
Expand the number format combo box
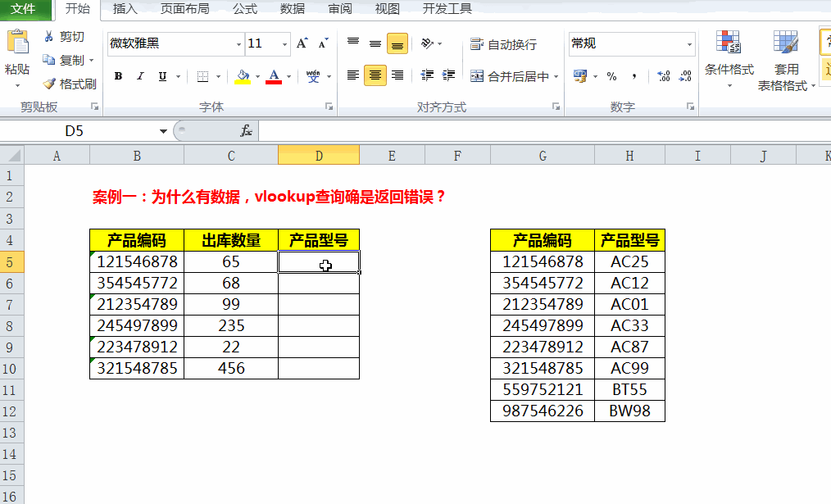(689, 44)
